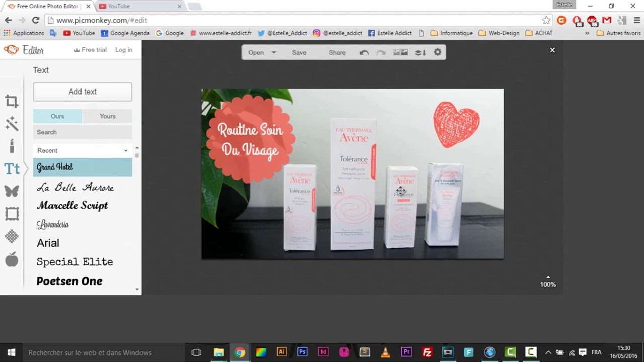Click Share in the top toolbar
This screenshot has width=644, height=362.
pos(337,52)
